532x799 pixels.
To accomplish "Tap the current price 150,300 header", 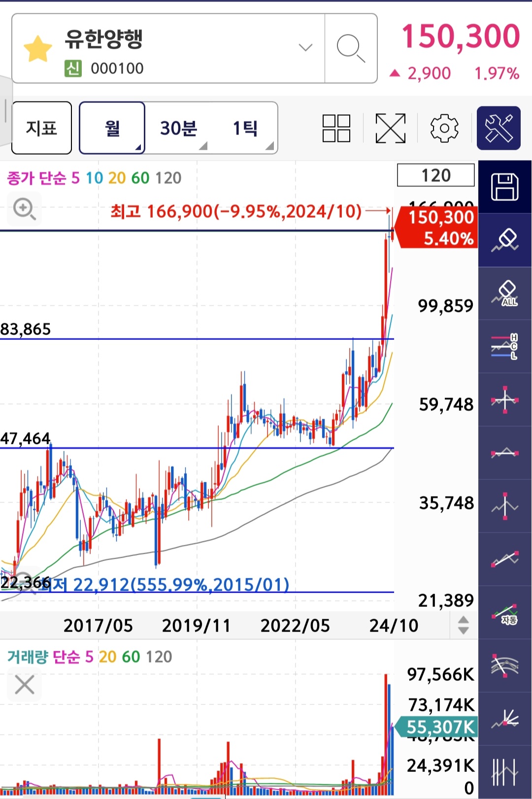I will click(461, 36).
